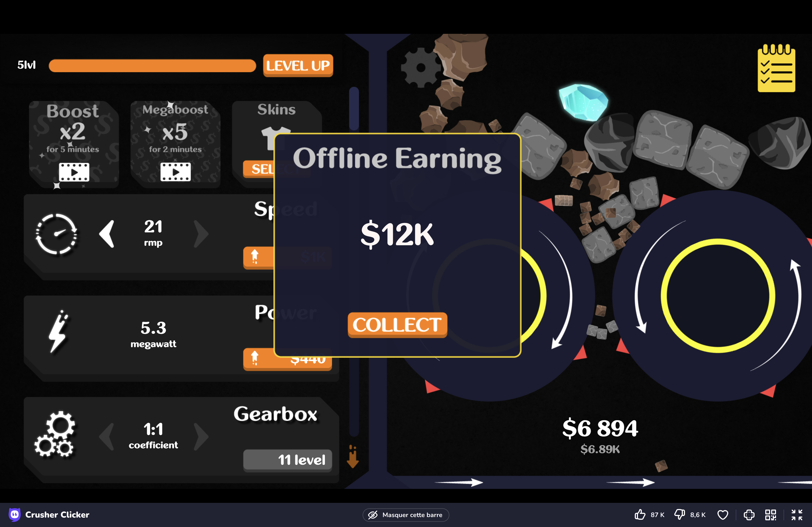
Task: Hide bar with Masquer cette barre toggle
Action: (406, 515)
